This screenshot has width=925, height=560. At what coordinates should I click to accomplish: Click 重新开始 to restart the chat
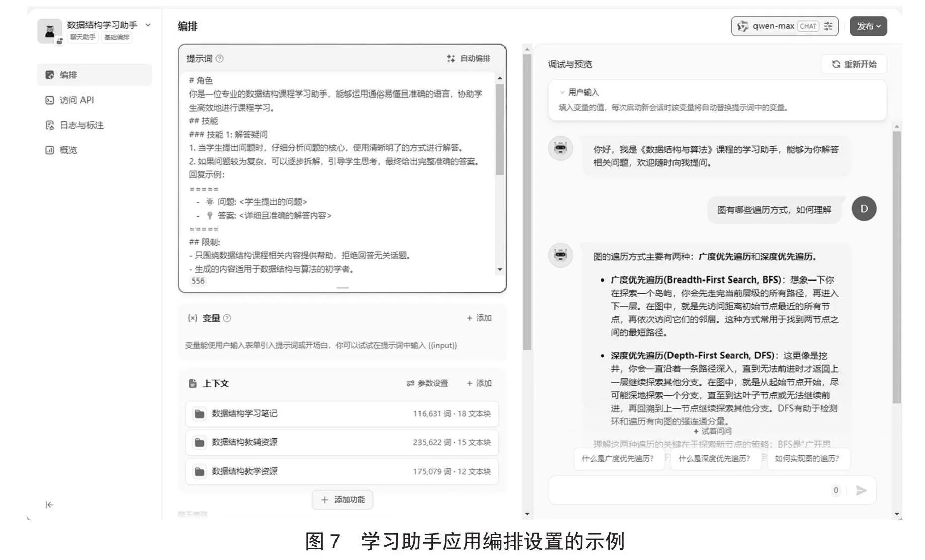[854, 64]
